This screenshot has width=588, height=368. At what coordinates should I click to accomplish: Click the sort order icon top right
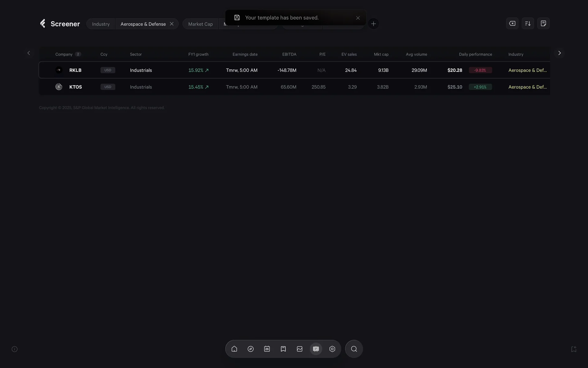528,23
